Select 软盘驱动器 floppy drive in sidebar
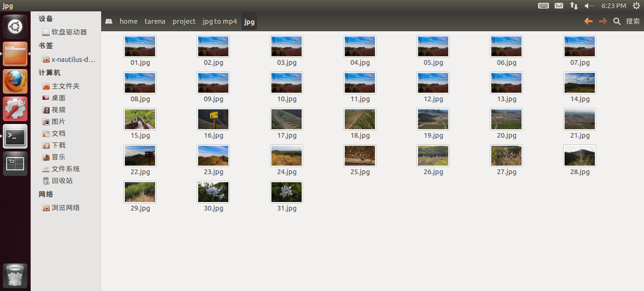The height and width of the screenshot is (291, 644). (x=64, y=32)
